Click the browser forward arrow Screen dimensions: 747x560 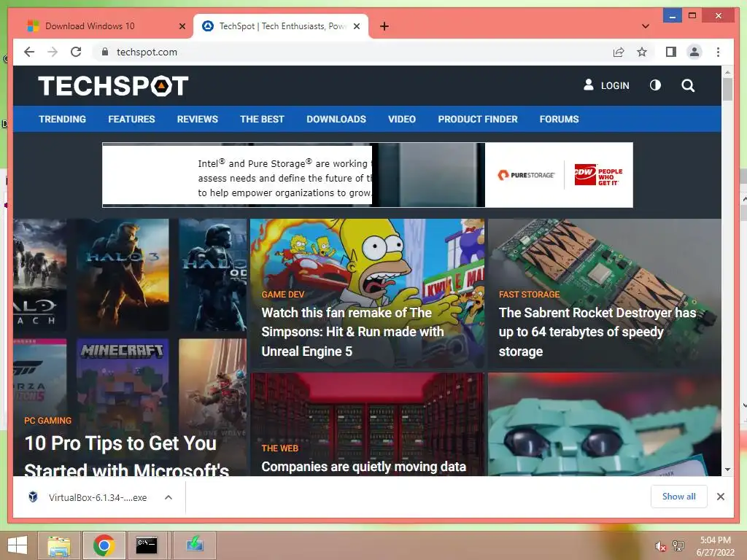53,52
